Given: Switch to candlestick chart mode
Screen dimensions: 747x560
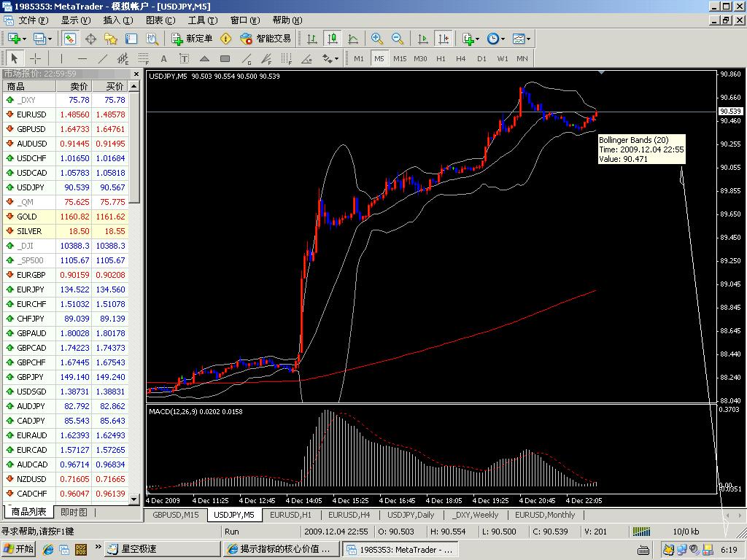Looking at the screenshot, I should (x=332, y=39).
